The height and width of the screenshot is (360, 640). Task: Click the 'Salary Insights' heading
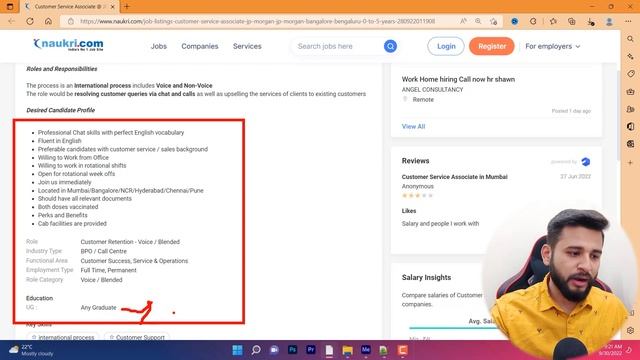click(426, 278)
